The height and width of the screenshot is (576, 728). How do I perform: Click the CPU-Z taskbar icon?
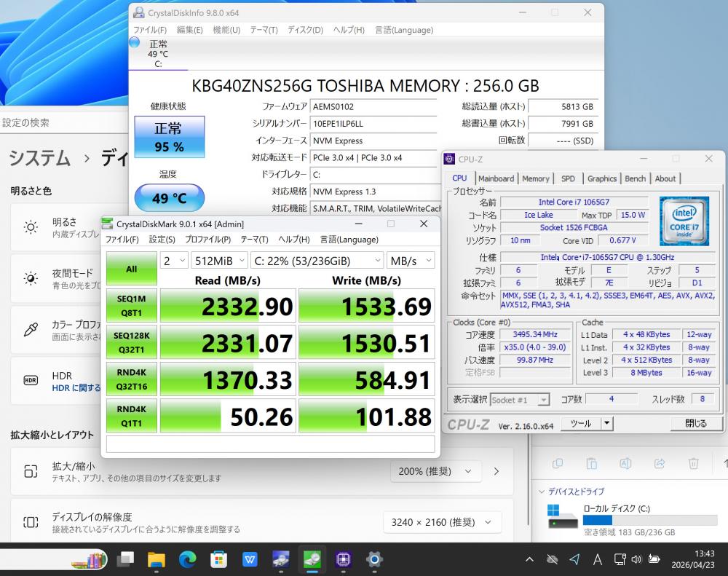pyautogui.click(x=344, y=559)
